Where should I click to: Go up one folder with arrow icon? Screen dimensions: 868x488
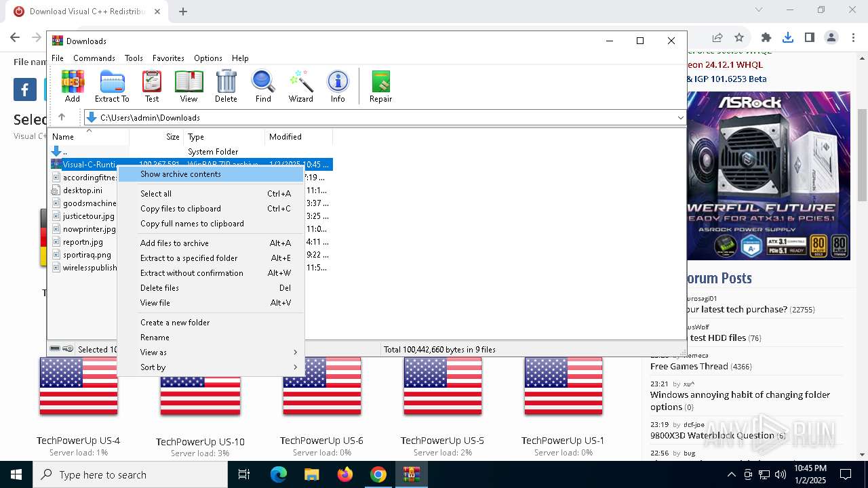[62, 117]
